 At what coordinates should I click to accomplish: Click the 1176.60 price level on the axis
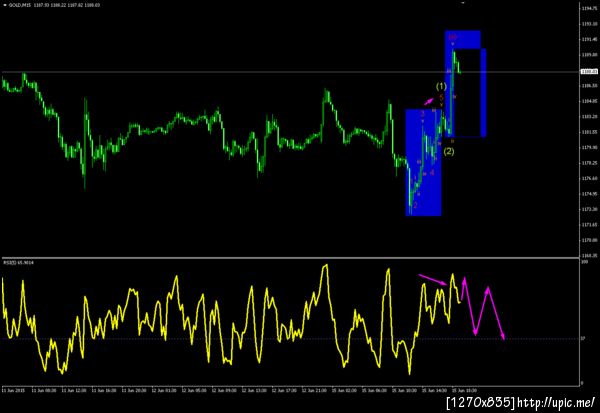[589, 178]
